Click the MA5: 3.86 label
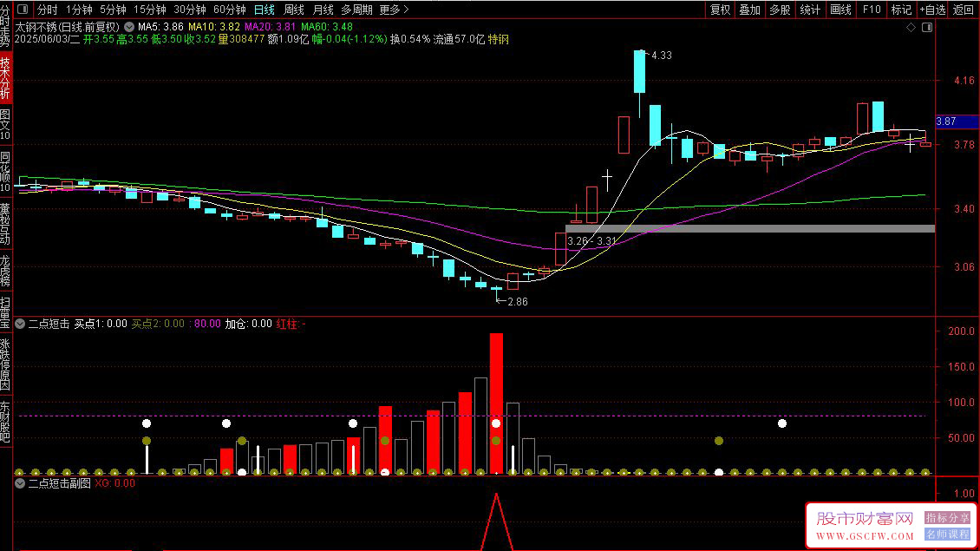980x551 pixels. (160, 27)
